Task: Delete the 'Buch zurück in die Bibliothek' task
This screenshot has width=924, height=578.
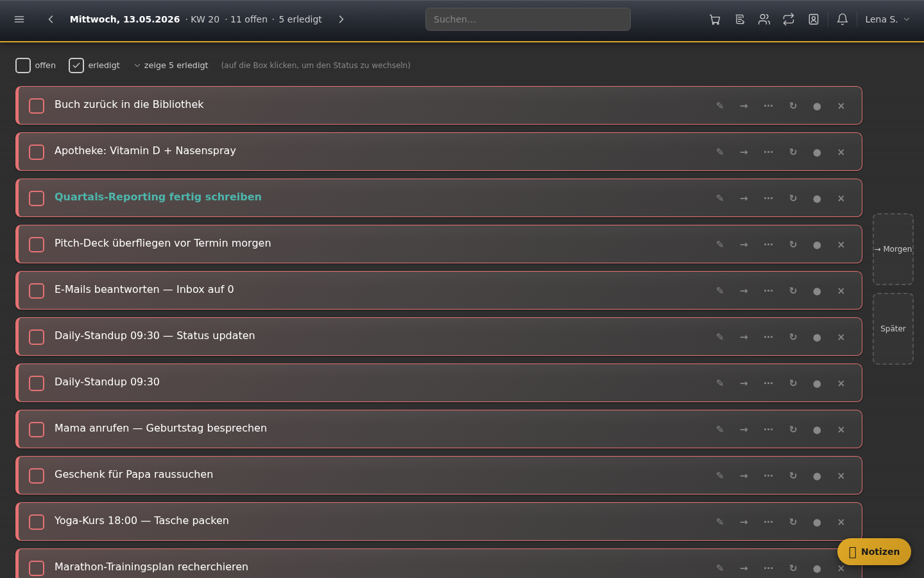Action: click(841, 105)
